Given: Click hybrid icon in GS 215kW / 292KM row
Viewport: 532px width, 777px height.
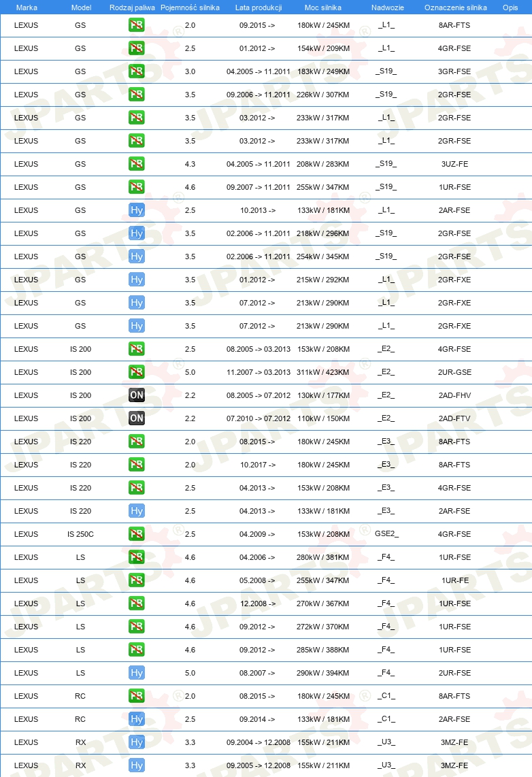Looking at the screenshot, I should pos(136,280).
